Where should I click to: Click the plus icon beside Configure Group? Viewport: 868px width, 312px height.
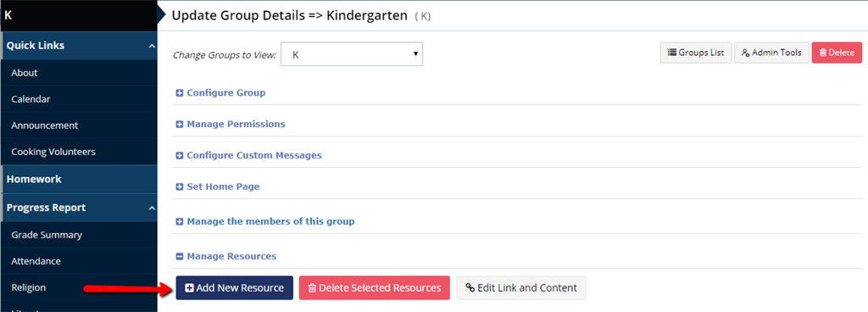click(180, 93)
